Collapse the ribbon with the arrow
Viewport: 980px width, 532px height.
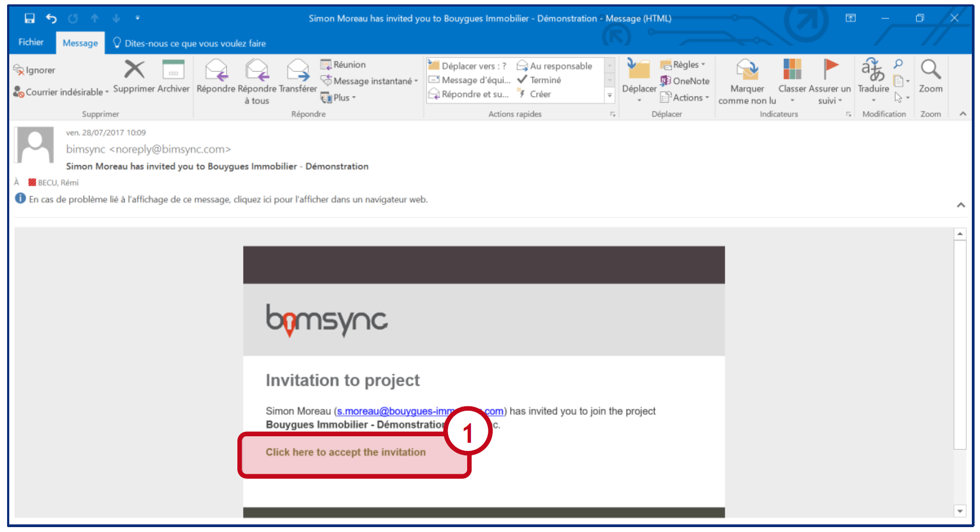pos(963,114)
